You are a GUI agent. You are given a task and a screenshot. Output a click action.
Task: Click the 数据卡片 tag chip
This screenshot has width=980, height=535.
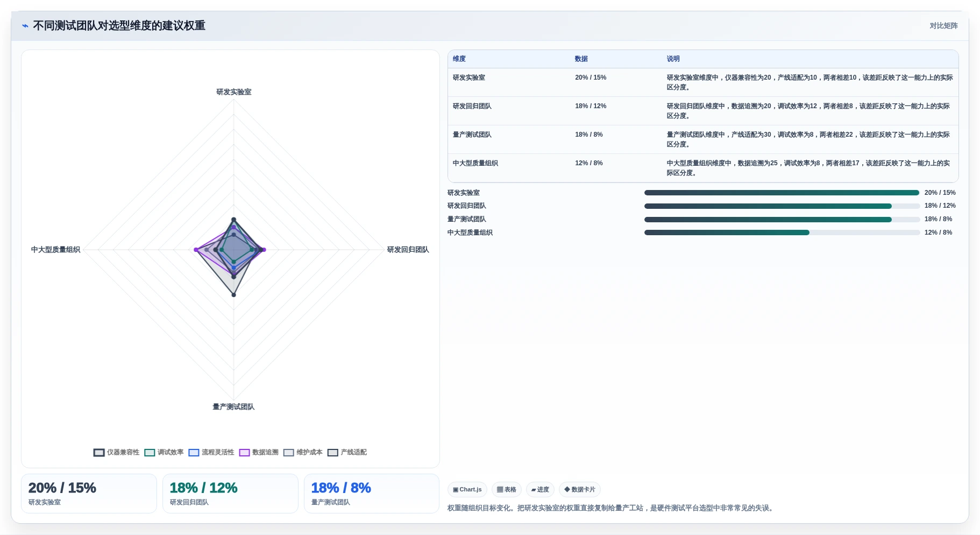(x=580, y=489)
